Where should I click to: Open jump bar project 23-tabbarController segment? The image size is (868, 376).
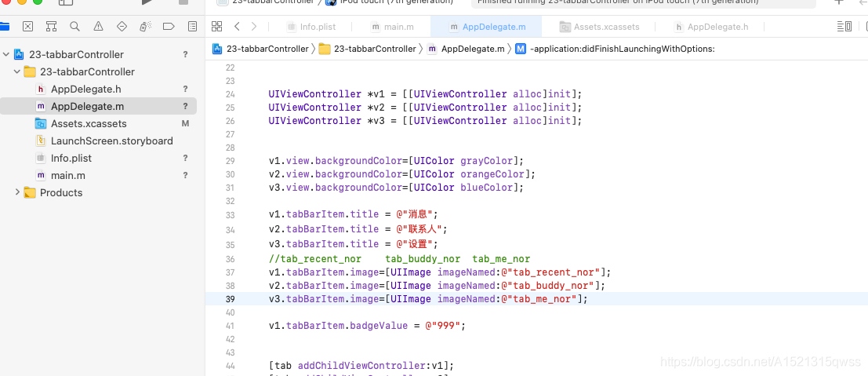coord(260,49)
